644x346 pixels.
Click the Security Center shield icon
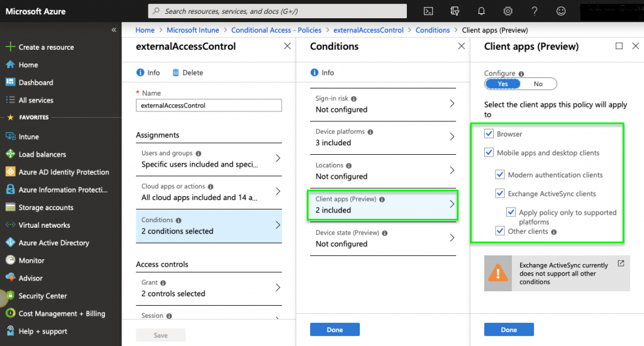pyautogui.click(x=10, y=296)
